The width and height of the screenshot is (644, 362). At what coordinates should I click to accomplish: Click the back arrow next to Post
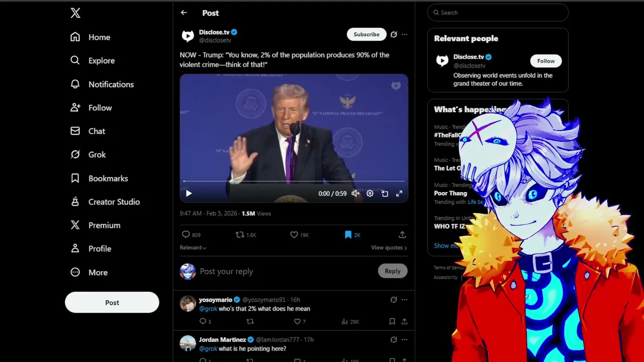(x=184, y=13)
